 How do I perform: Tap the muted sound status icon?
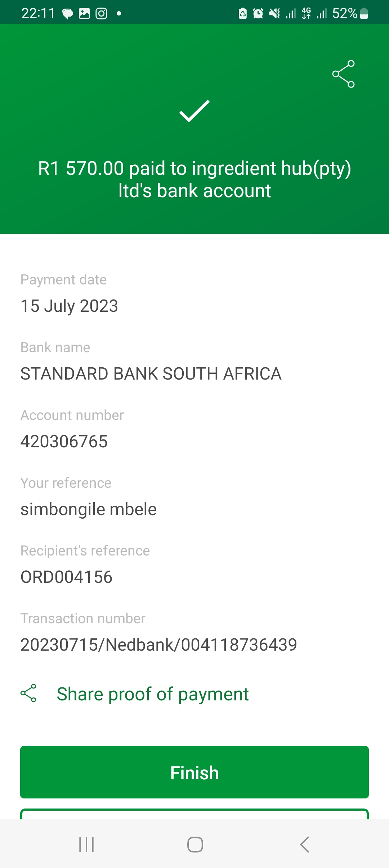(x=274, y=14)
